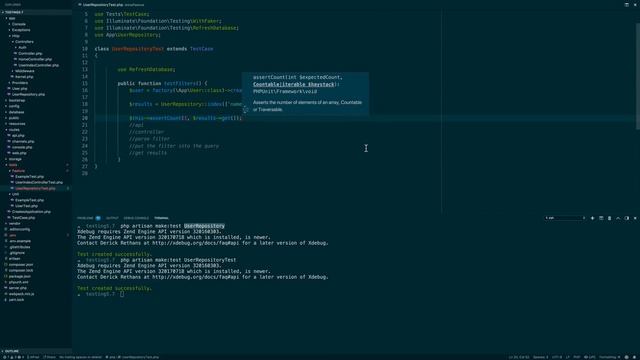Open UserTest.php in Unit folder

[x=27, y=206]
